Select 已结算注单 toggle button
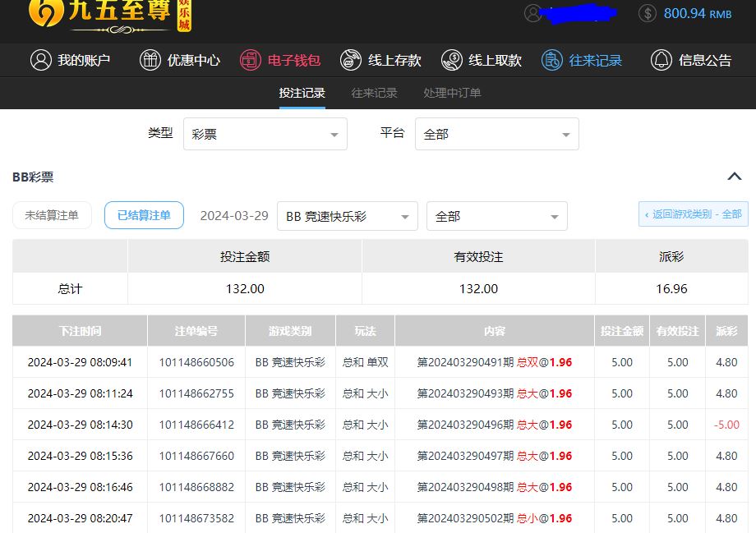This screenshot has width=756, height=533. coord(144,215)
